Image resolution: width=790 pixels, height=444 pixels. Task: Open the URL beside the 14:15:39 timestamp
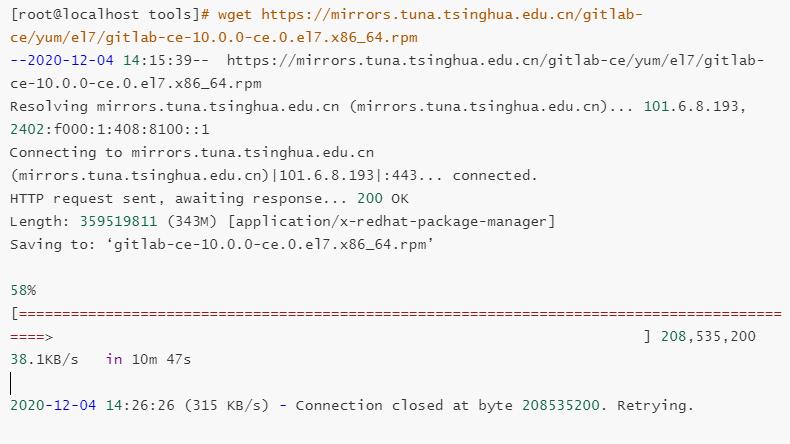click(495, 60)
